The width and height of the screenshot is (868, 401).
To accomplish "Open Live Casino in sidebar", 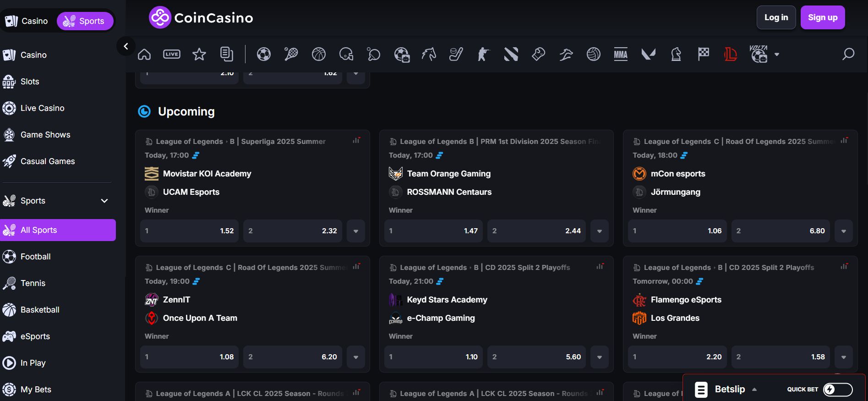I will [x=42, y=108].
